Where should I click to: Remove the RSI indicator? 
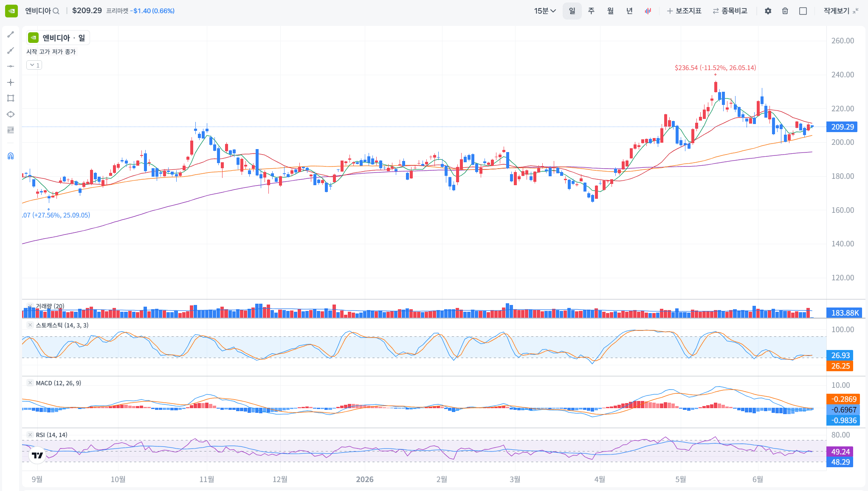tap(30, 435)
